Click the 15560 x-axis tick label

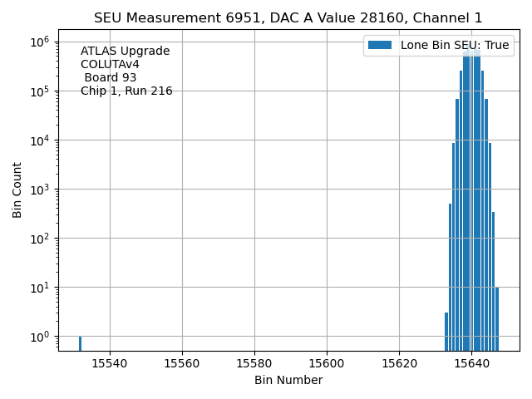click(182, 363)
